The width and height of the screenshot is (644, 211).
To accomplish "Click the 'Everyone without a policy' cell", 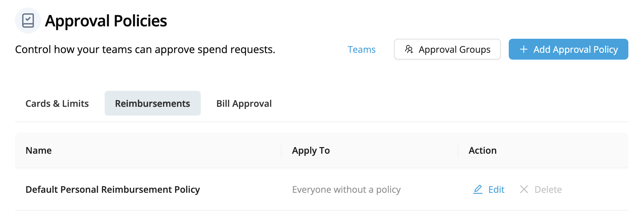I will point(346,190).
